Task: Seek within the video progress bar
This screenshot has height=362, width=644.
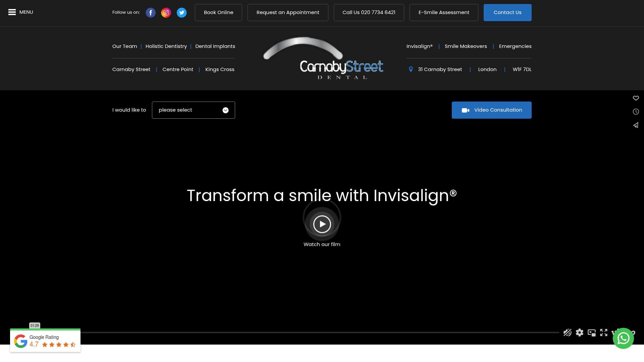Action: (x=320, y=333)
